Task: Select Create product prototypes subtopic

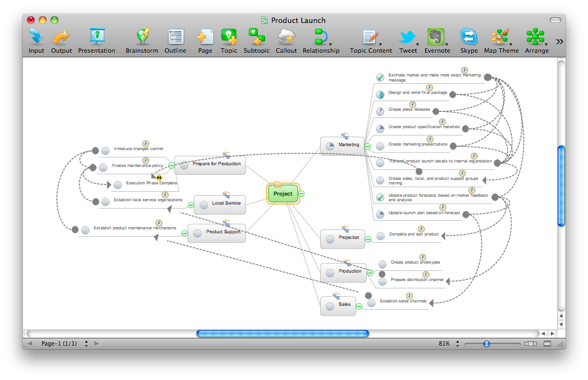Action: 415,263
